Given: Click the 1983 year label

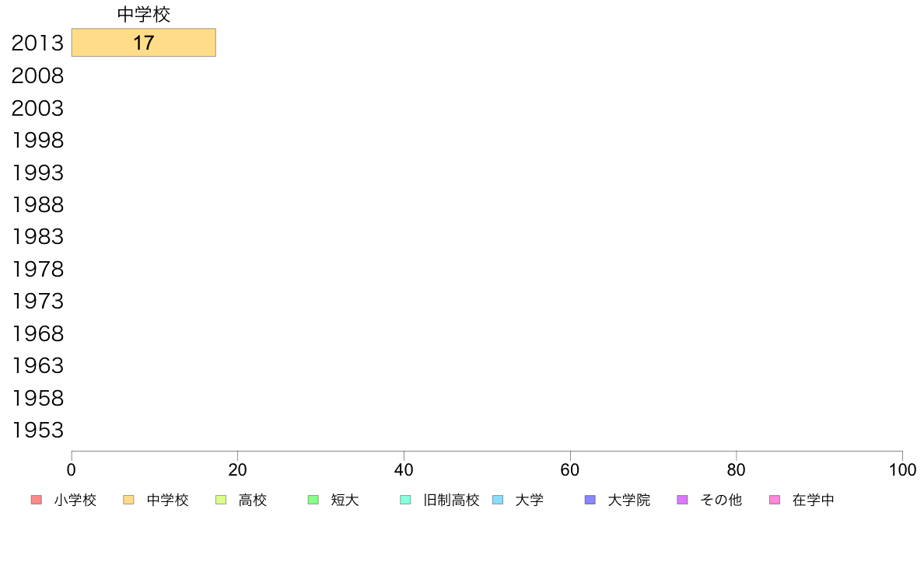Looking at the screenshot, I should [x=37, y=237].
